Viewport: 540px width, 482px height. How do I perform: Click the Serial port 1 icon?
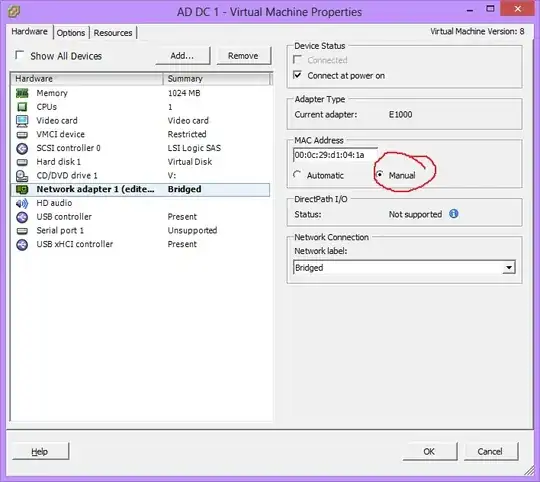22,231
